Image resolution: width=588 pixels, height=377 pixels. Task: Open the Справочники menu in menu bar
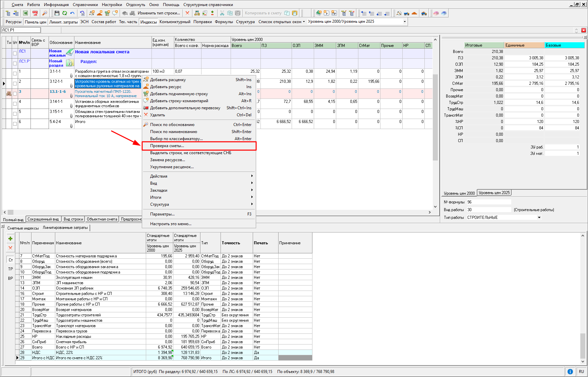(85, 5)
